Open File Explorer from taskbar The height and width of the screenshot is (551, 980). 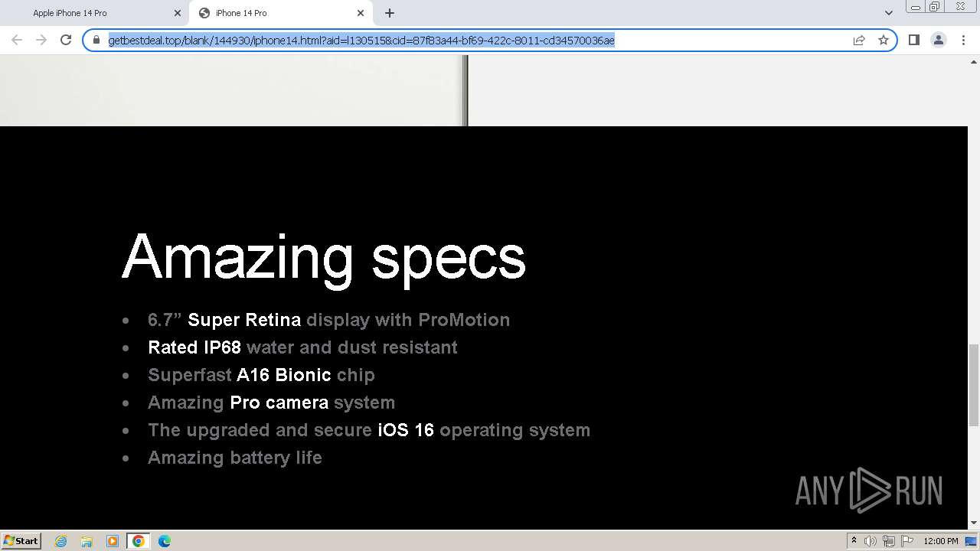(x=87, y=541)
